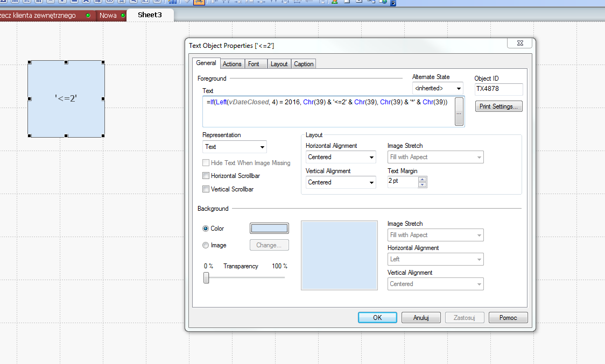Click the Transparency slider handle
Image resolution: width=605 pixels, height=364 pixels.
coord(206,277)
